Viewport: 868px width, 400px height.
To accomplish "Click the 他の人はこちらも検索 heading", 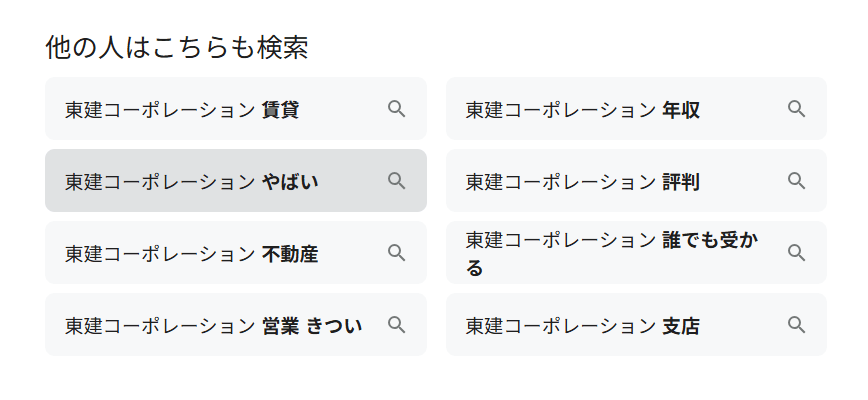I will pyautogui.click(x=176, y=46).
